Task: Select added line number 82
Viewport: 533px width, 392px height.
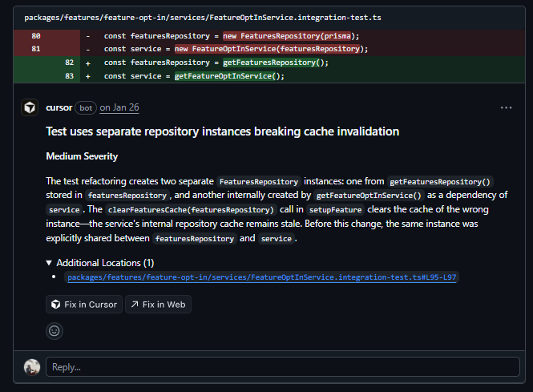Action: (x=70, y=63)
